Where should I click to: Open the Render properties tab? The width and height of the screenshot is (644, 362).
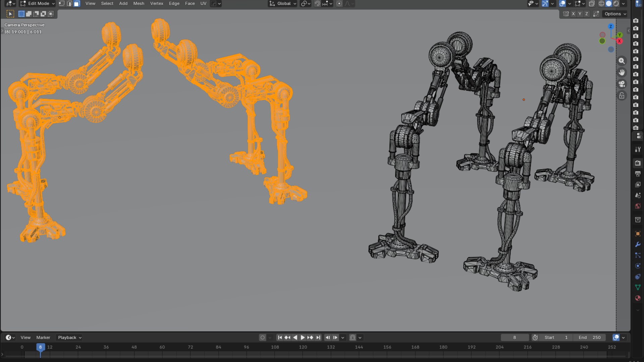pos(638,163)
